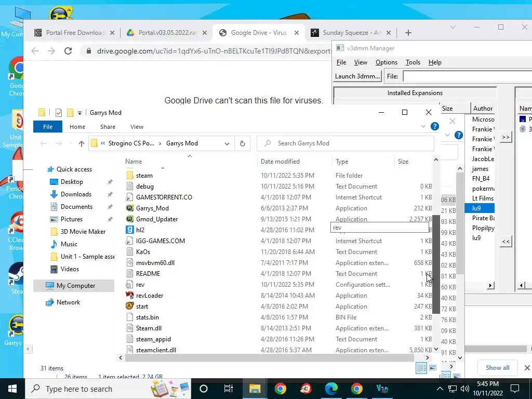The height and width of the screenshot is (399, 532).
Task: Sort files by Size column
Action: pyautogui.click(x=403, y=162)
